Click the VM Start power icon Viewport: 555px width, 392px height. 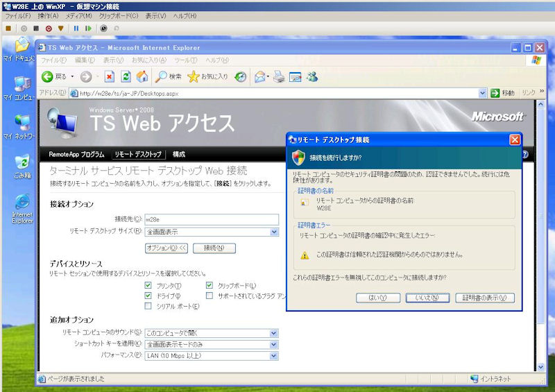tap(24, 28)
